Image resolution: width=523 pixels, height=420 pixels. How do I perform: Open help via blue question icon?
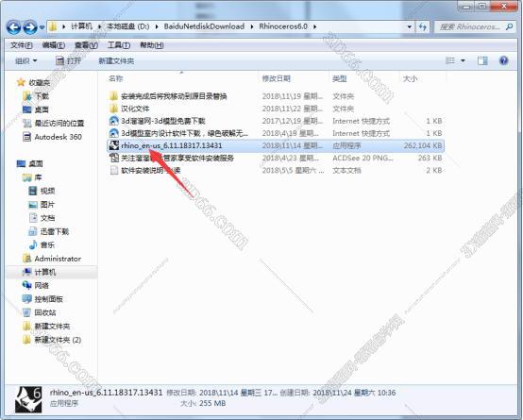pyautogui.click(x=504, y=60)
